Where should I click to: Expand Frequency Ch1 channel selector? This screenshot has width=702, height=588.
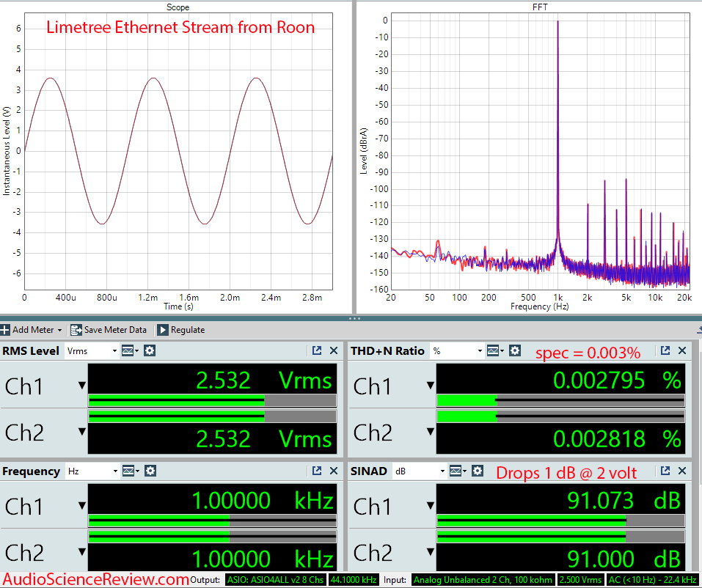[x=82, y=506]
